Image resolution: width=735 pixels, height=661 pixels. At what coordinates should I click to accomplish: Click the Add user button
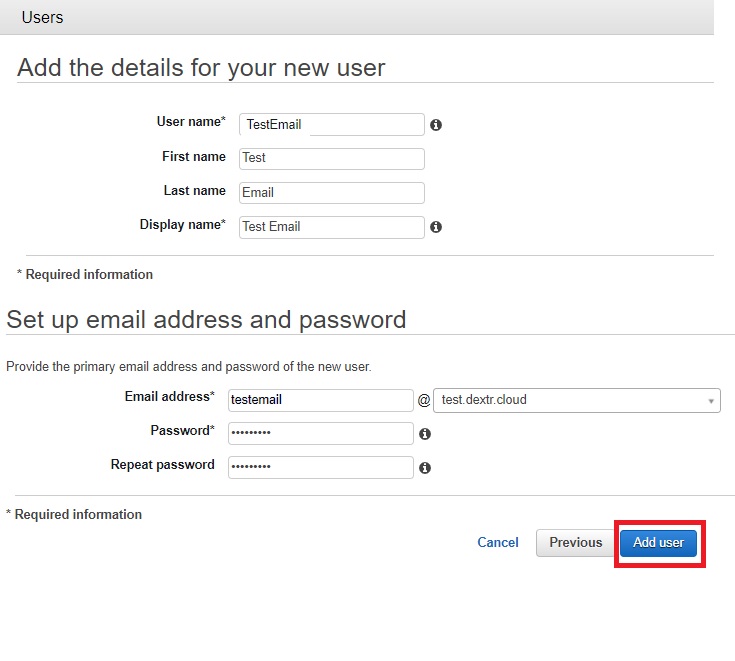click(658, 543)
